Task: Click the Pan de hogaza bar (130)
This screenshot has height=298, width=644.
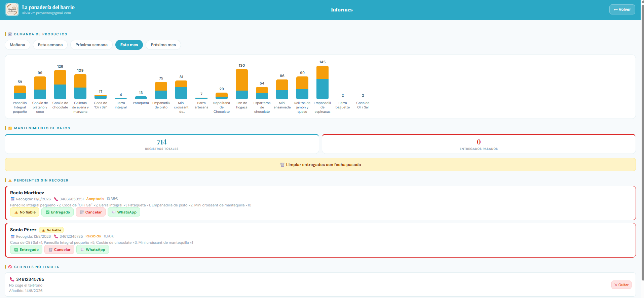Action: (x=242, y=84)
